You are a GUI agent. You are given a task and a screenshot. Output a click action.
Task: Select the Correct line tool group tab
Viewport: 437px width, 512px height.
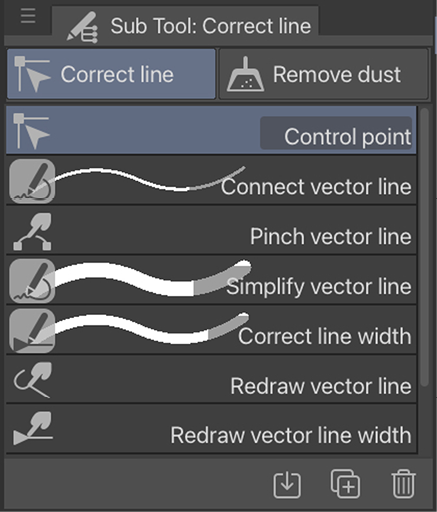click(x=111, y=74)
